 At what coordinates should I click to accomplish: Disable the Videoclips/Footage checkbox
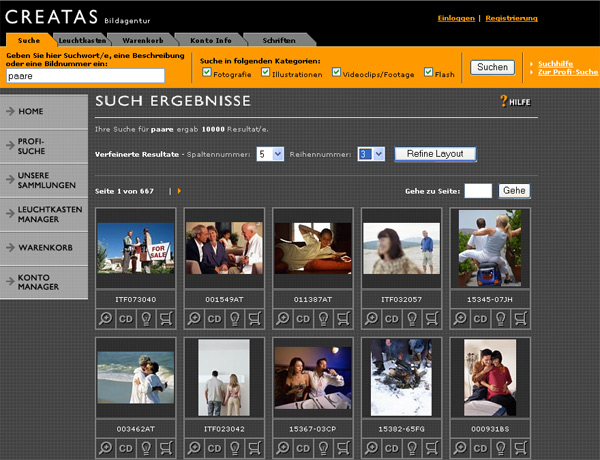click(x=337, y=73)
